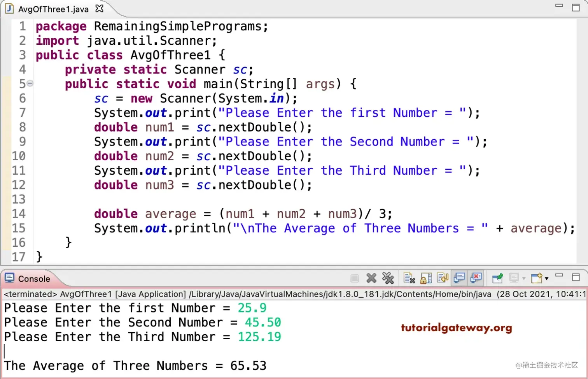
Task: Toggle show console on standard output
Action: (x=459, y=278)
